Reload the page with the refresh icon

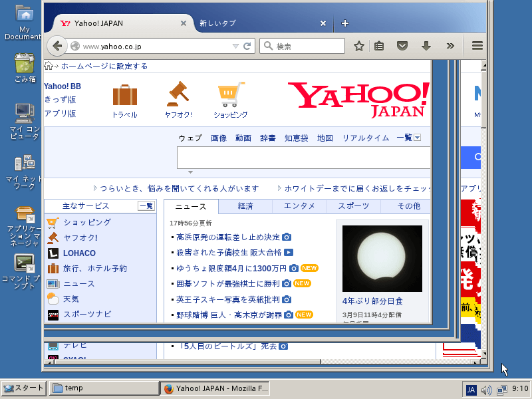(247, 46)
